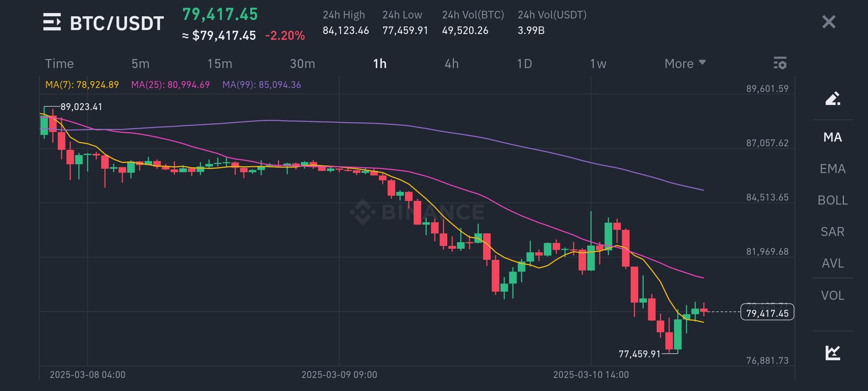Select the 15m interval

(220, 64)
